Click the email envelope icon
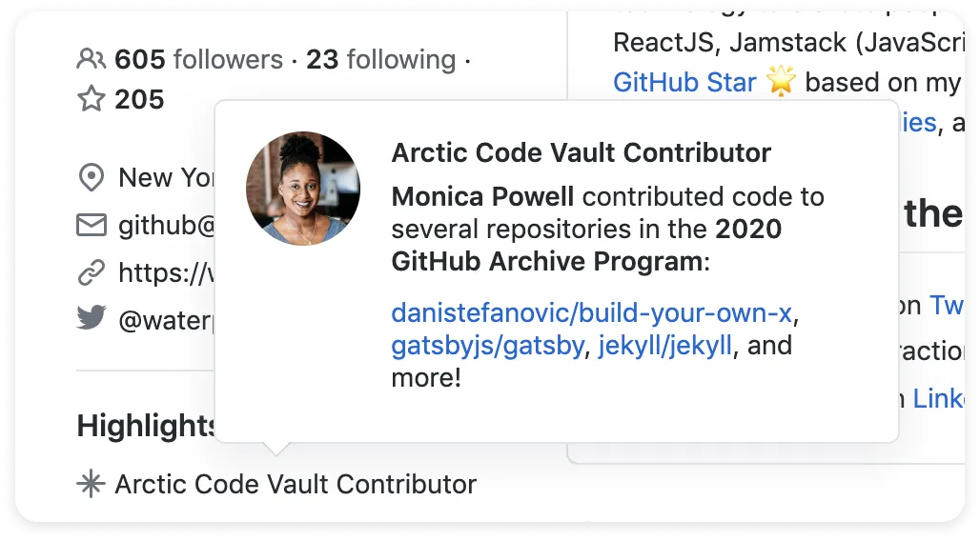The height and width of the screenshot is (541, 980). click(x=92, y=225)
